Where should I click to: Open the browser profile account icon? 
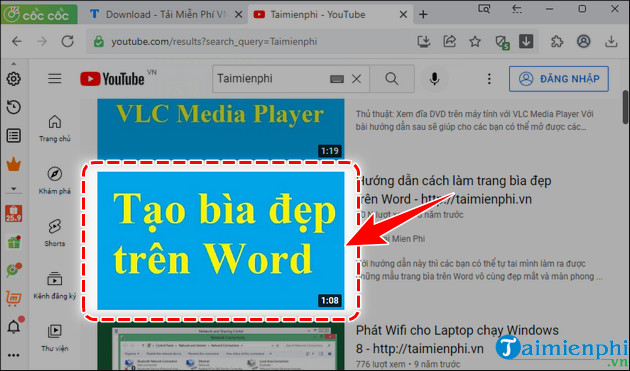click(583, 41)
